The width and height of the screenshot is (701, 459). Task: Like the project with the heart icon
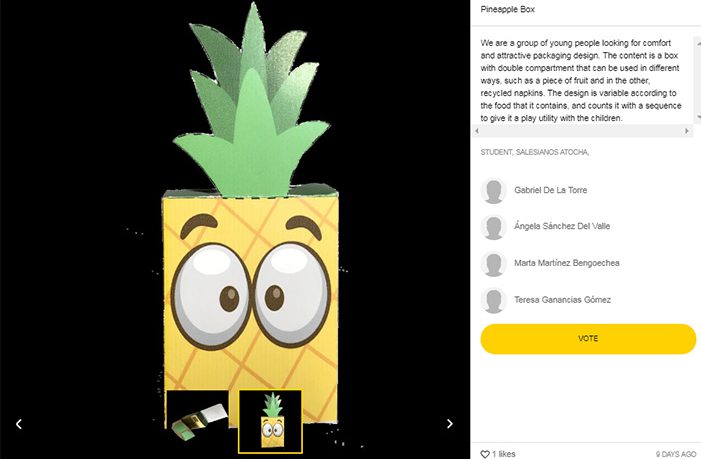click(485, 454)
